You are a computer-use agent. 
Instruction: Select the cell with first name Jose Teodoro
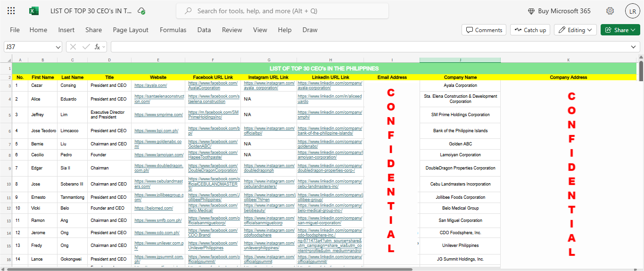point(43,131)
